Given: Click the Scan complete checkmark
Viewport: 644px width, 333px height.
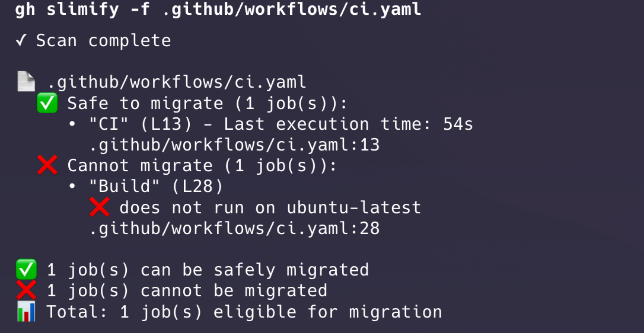Looking at the screenshot, I should [21, 40].
